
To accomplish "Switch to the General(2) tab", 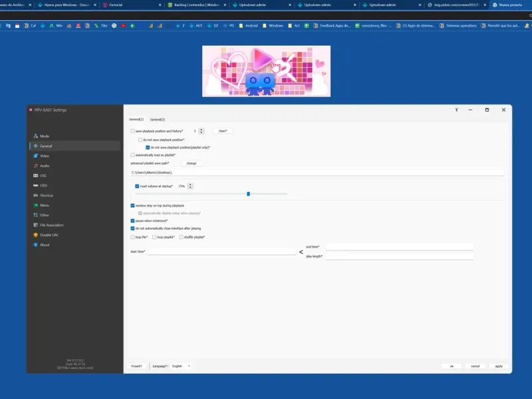I will click(158, 120).
